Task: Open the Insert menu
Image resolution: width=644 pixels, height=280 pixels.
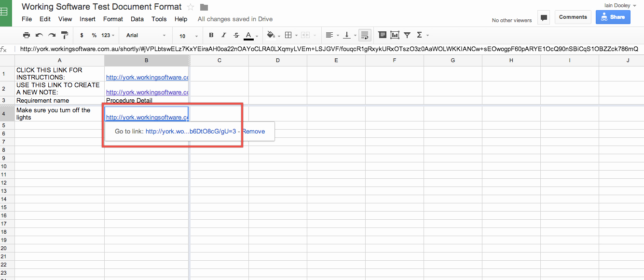Action: point(87,19)
